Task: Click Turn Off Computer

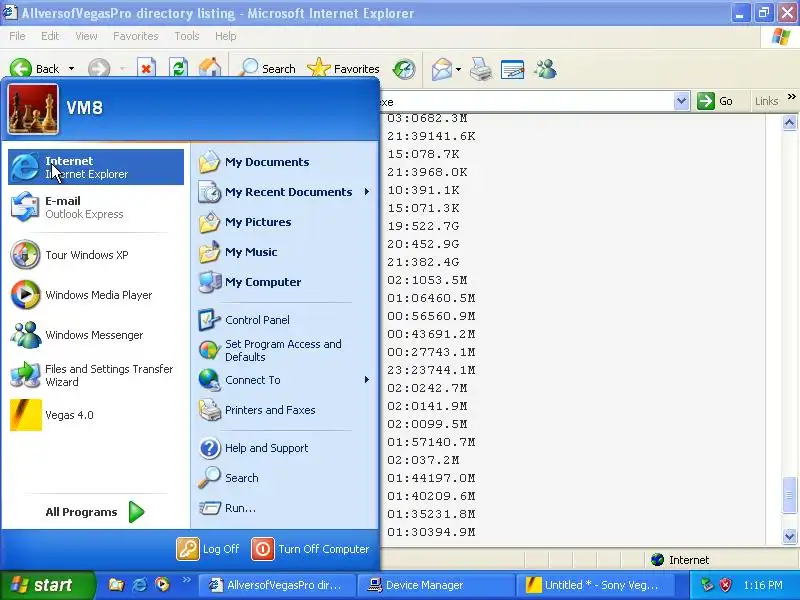Action: point(310,549)
